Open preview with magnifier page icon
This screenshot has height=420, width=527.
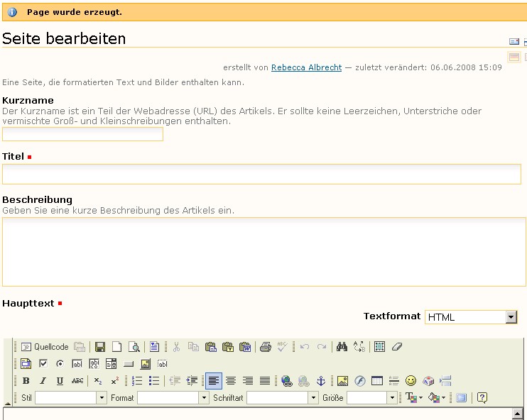[x=134, y=347]
